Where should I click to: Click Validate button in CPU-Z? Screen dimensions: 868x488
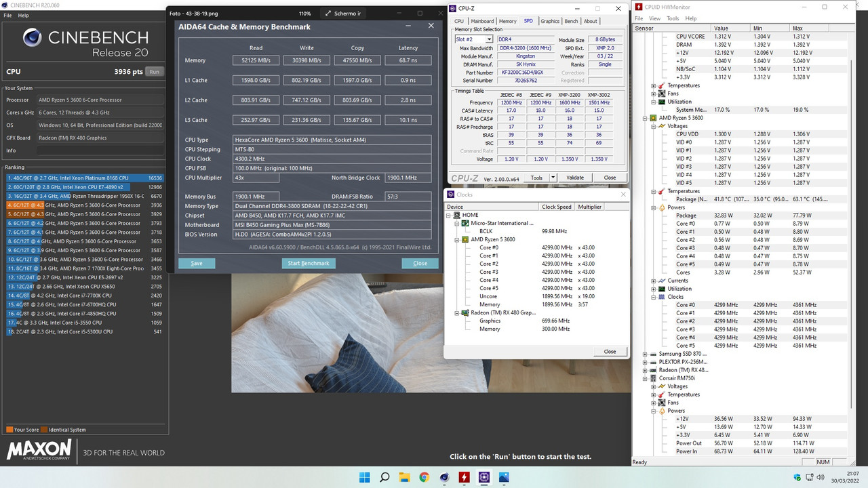[x=575, y=178]
